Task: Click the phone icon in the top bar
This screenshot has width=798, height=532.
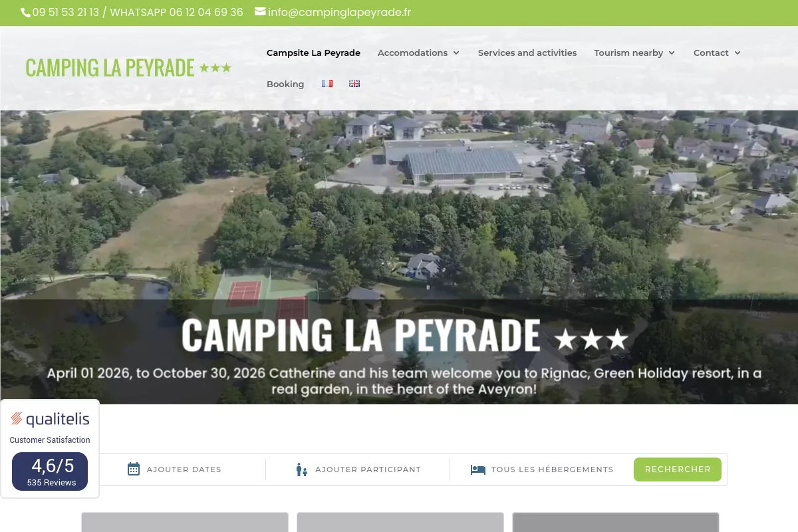Action: click(25, 12)
